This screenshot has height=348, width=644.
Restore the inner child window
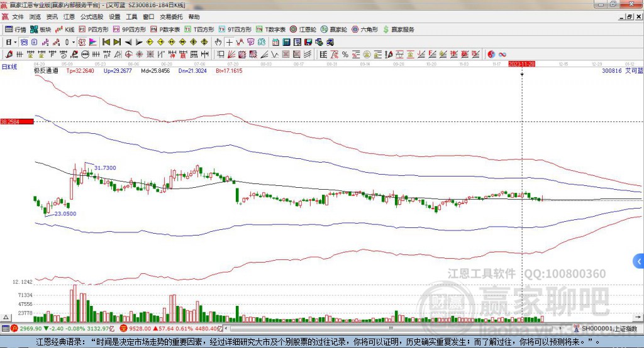(x=630, y=17)
